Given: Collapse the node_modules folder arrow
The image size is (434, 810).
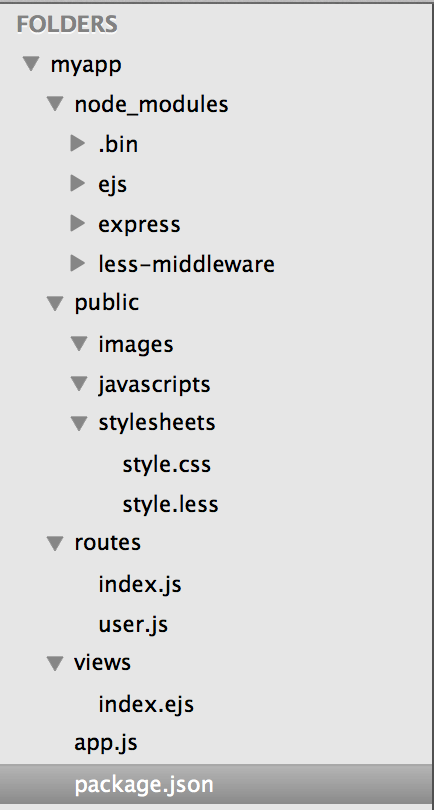Looking at the screenshot, I should 55,104.
